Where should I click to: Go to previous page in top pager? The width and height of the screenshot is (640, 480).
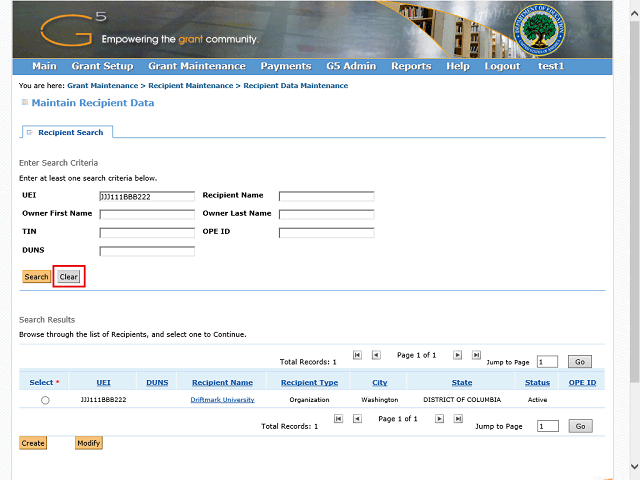(x=376, y=355)
